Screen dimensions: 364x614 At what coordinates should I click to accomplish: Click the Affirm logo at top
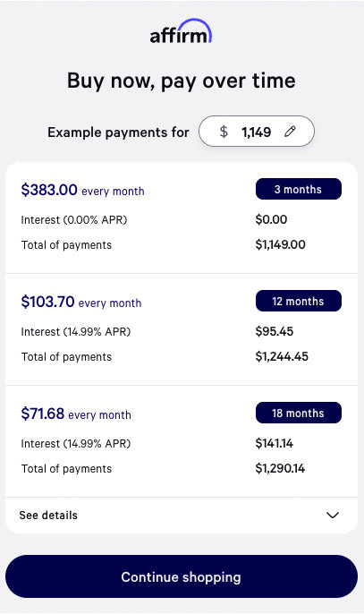coord(182,31)
